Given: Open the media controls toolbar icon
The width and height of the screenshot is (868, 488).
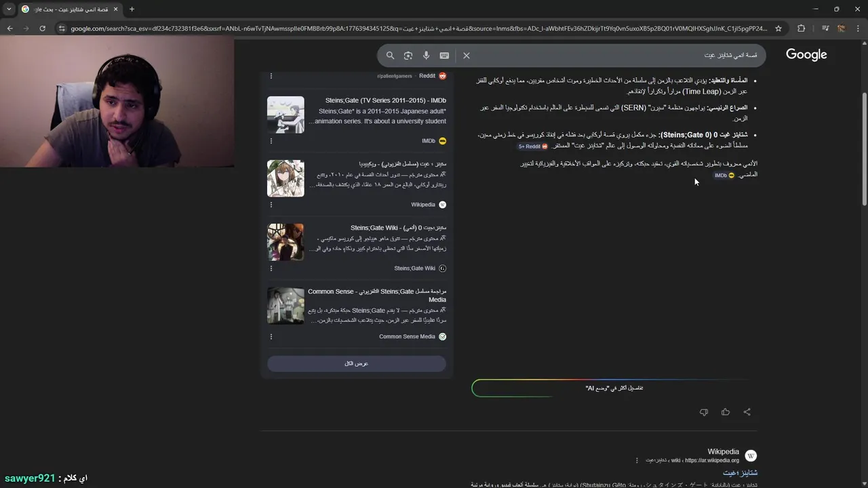Looking at the screenshot, I should [x=825, y=28].
